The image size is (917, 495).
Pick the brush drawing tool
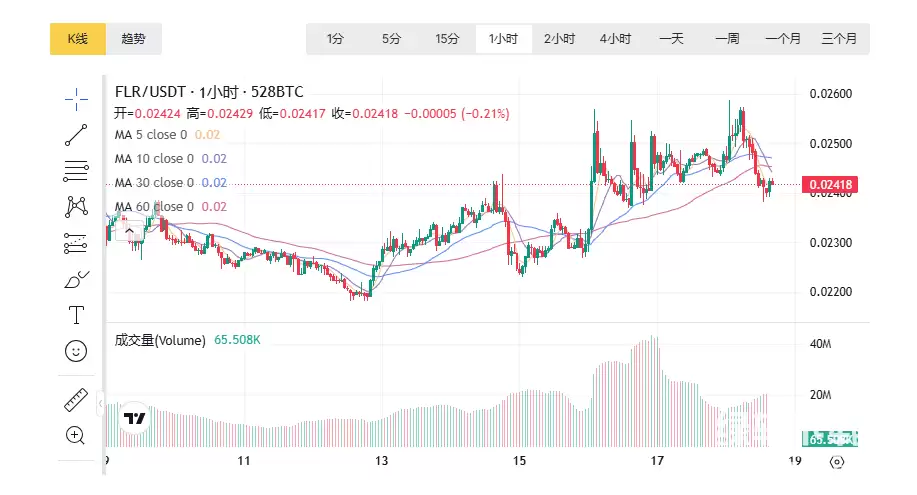click(x=76, y=279)
